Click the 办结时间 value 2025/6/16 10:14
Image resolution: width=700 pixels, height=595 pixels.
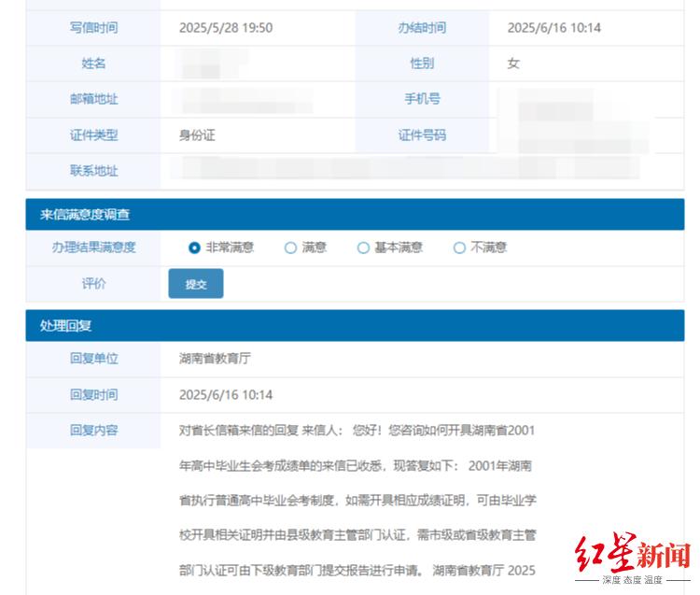[x=553, y=28]
